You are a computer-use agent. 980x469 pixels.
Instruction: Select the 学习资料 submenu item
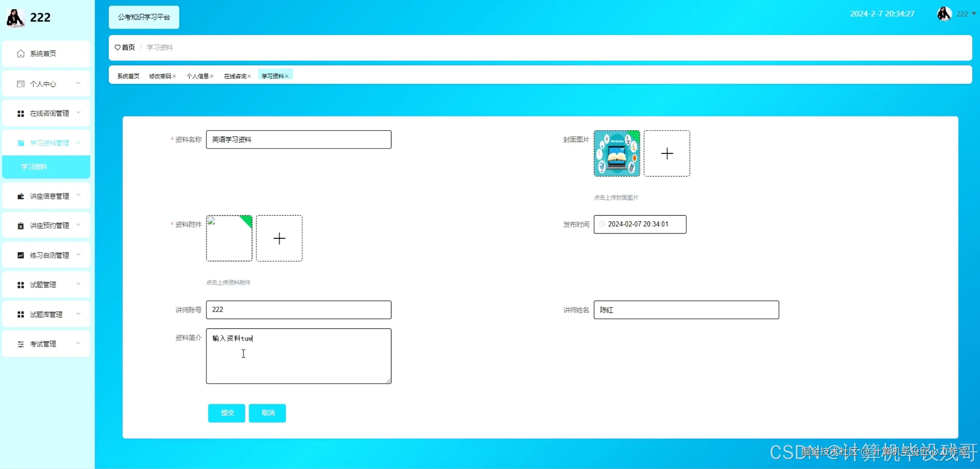pos(34,167)
